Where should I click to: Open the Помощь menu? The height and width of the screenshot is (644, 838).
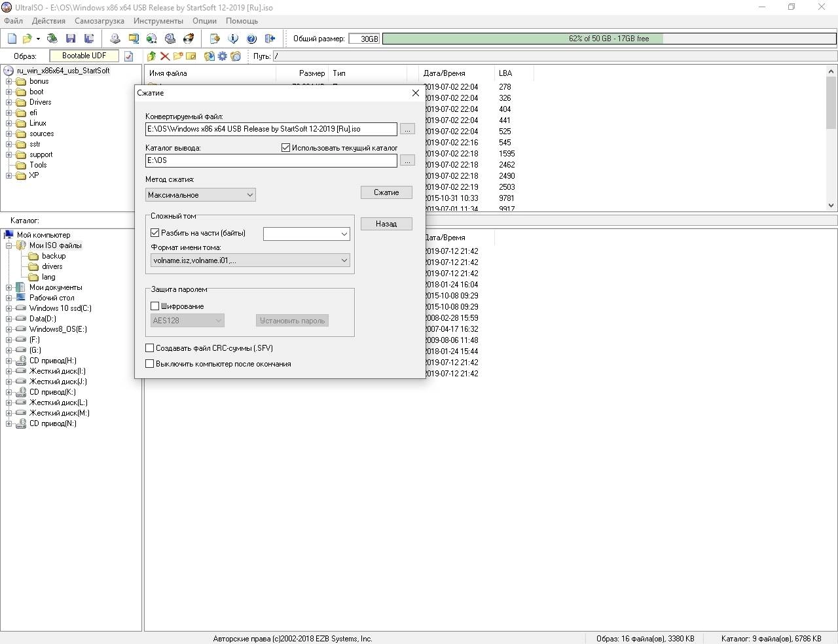242,21
